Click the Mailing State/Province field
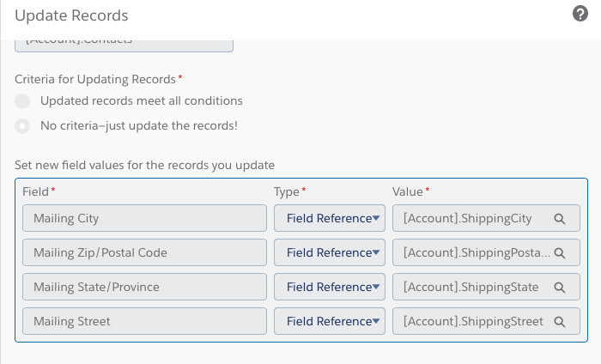The width and height of the screenshot is (601, 364). click(x=145, y=288)
